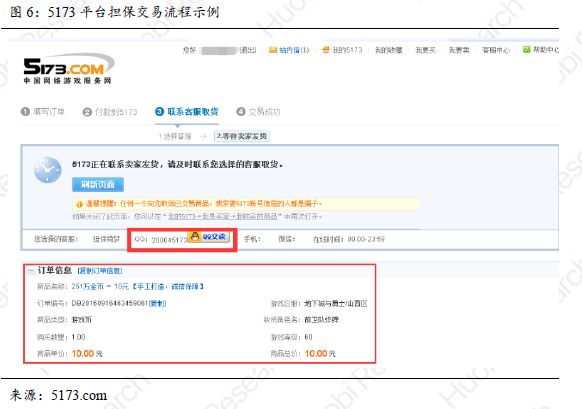Screen dimensions: 582x409
Task: Open the 251万金币 = 10元 product link
Action: [x=138, y=287]
